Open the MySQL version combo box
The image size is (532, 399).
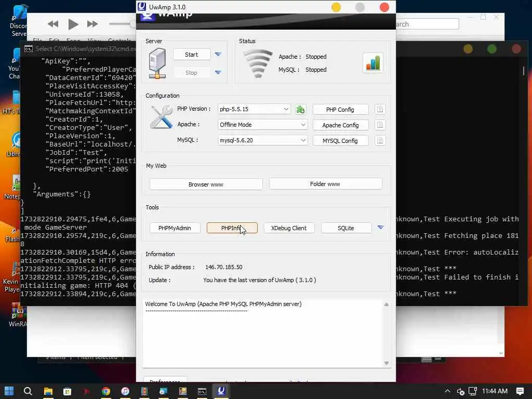(262, 140)
